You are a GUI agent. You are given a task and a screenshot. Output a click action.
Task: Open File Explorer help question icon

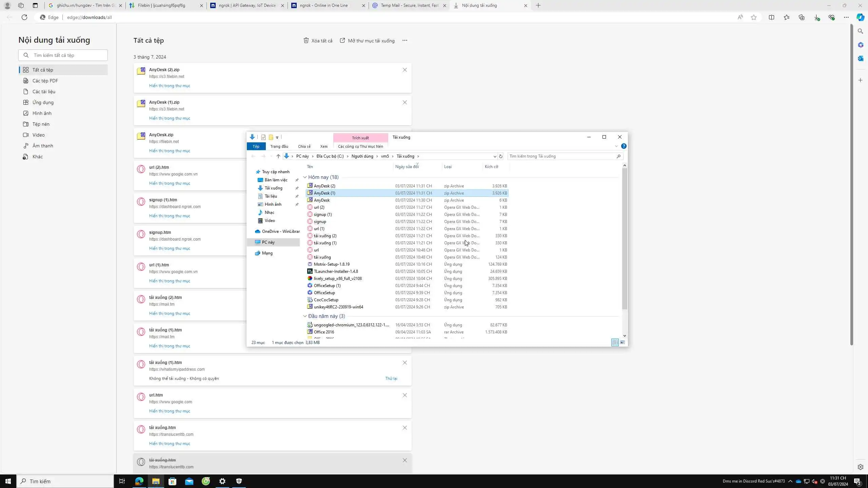[624, 146]
